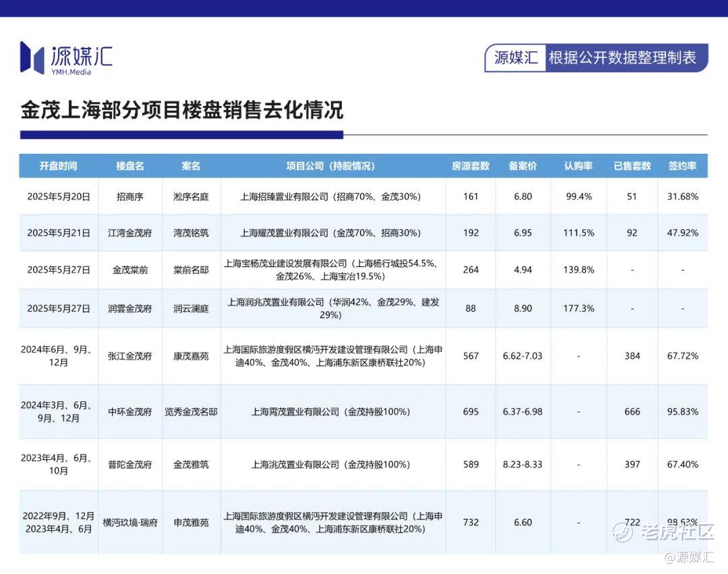The height and width of the screenshot is (574, 728).
Task: Select the 已售套数 column header
Action: click(632, 166)
